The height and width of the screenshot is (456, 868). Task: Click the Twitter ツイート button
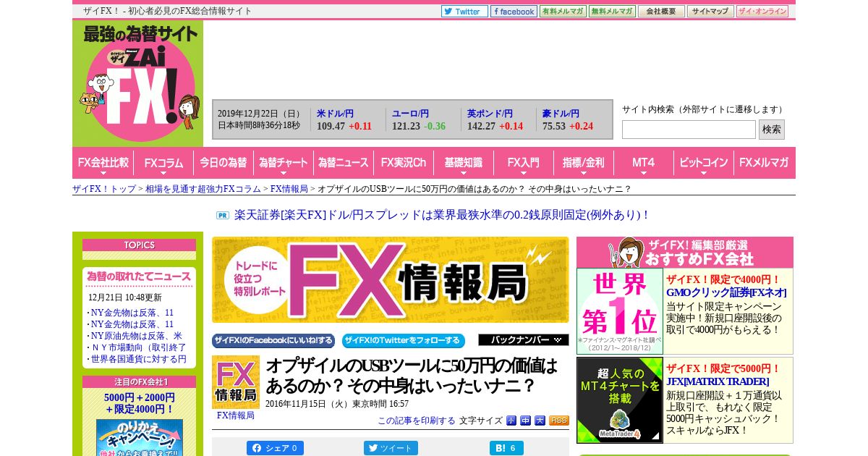[x=391, y=448]
